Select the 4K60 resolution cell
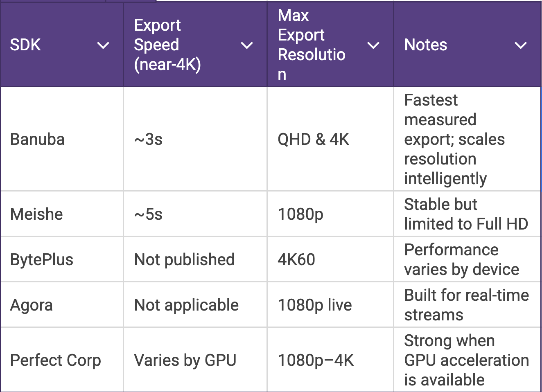The image size is (542, 392). [x=297, y=260]
